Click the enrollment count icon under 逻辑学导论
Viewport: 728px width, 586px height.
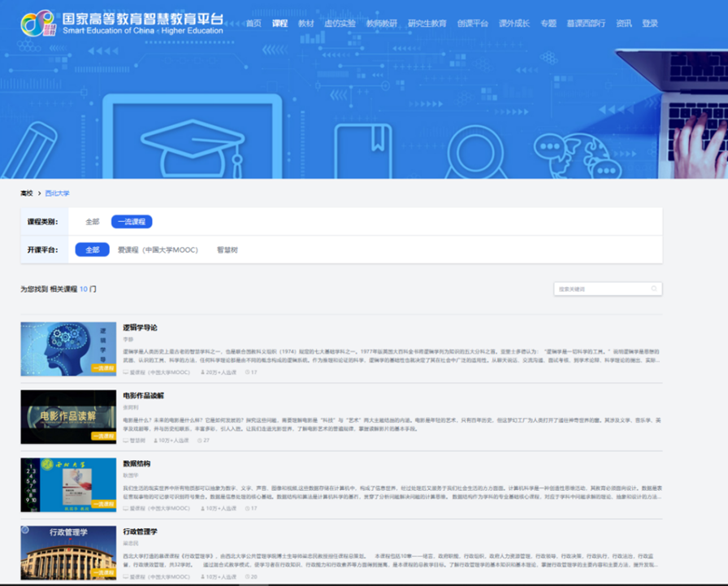click(x=202, y=372)
